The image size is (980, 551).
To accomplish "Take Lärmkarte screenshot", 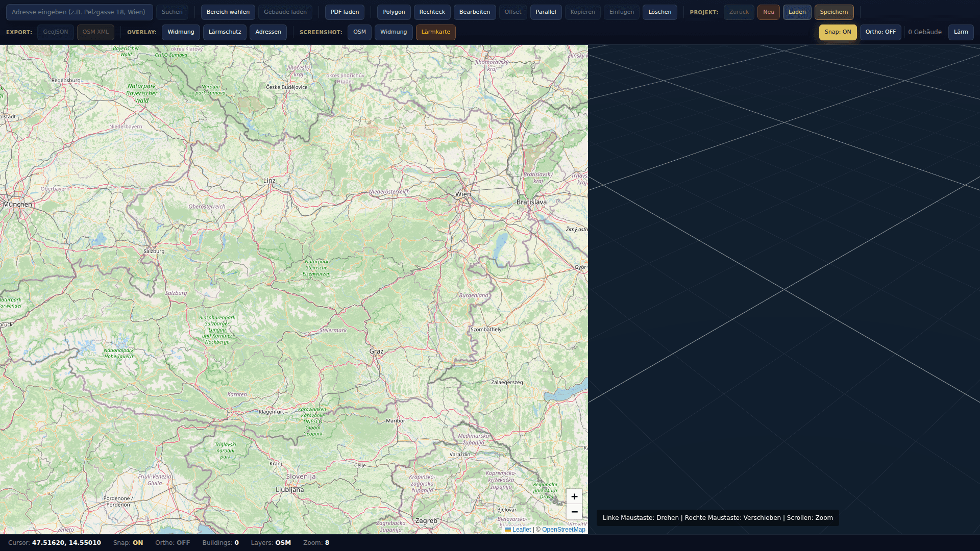I will 435,32.
